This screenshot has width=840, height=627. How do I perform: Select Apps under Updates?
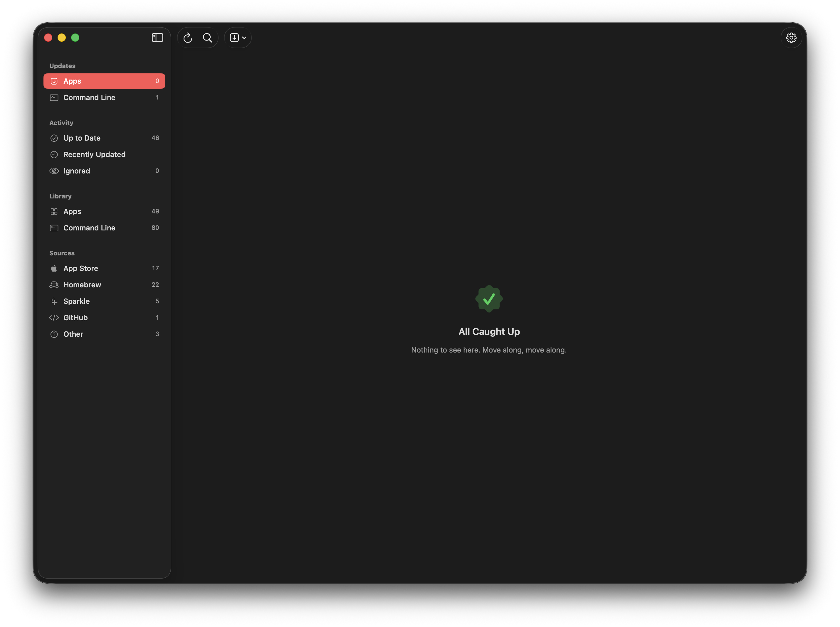pos(104,81)
